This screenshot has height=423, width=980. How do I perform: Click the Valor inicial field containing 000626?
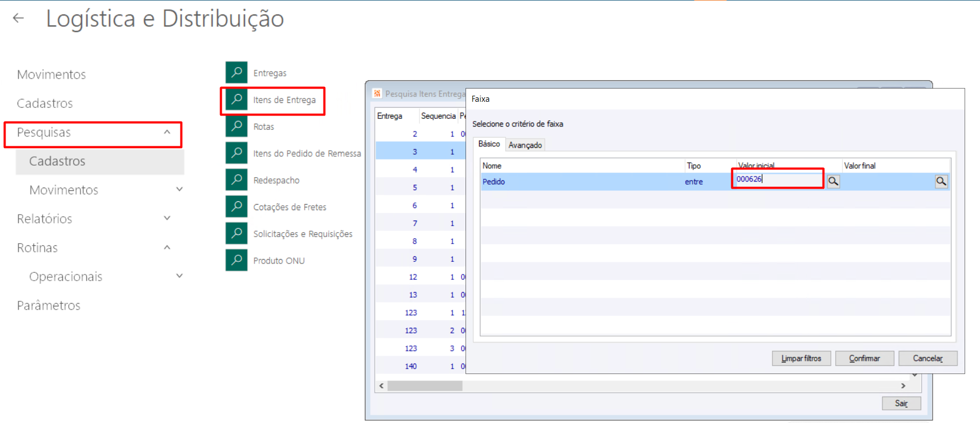pos(778,179)
